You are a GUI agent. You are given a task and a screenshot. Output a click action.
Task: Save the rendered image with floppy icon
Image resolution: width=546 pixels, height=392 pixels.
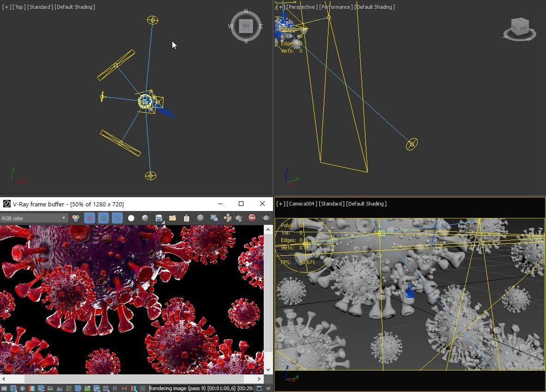[159, 218]
